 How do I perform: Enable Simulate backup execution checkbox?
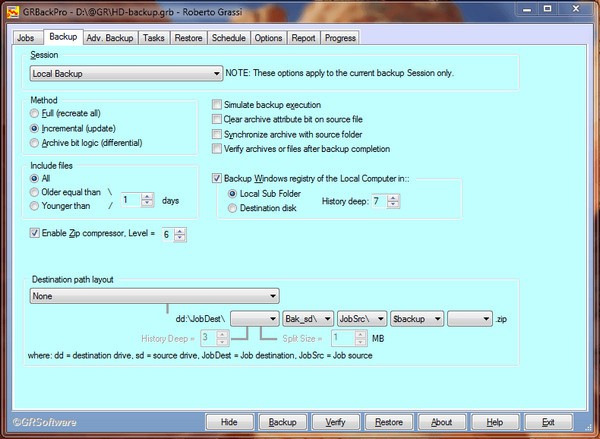217,104
